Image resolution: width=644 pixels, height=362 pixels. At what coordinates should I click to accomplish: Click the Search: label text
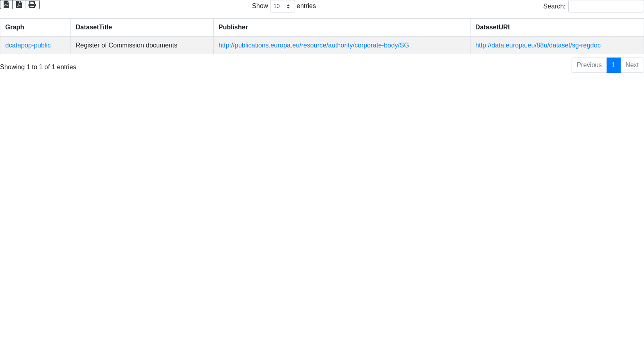pyautogui.click(x=554, y=6)
